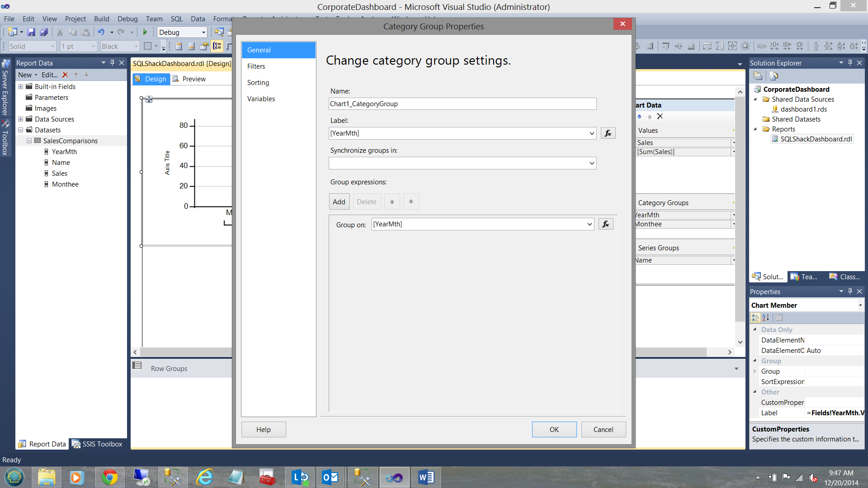Select the Filters page

(256, 66)
